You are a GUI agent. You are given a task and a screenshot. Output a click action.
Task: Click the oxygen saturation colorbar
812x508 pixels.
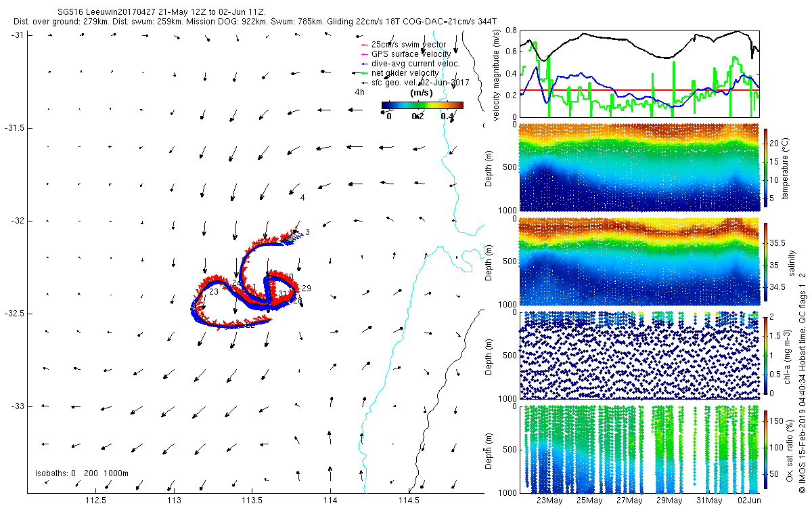[x=767, y=449]
